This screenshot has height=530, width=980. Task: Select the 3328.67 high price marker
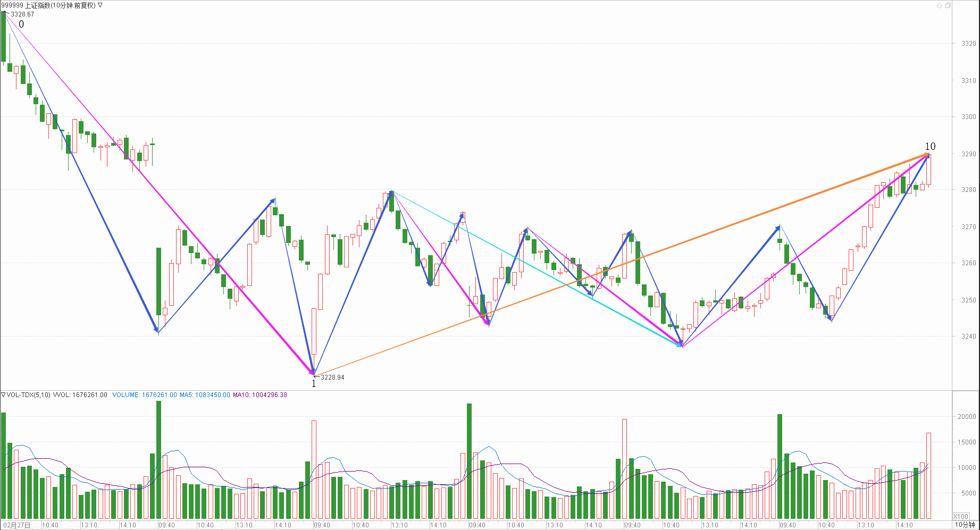(22, 14)
